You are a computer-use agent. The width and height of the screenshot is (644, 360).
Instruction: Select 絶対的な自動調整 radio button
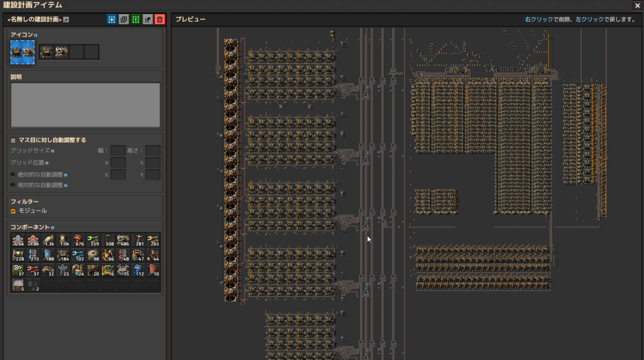13,175
